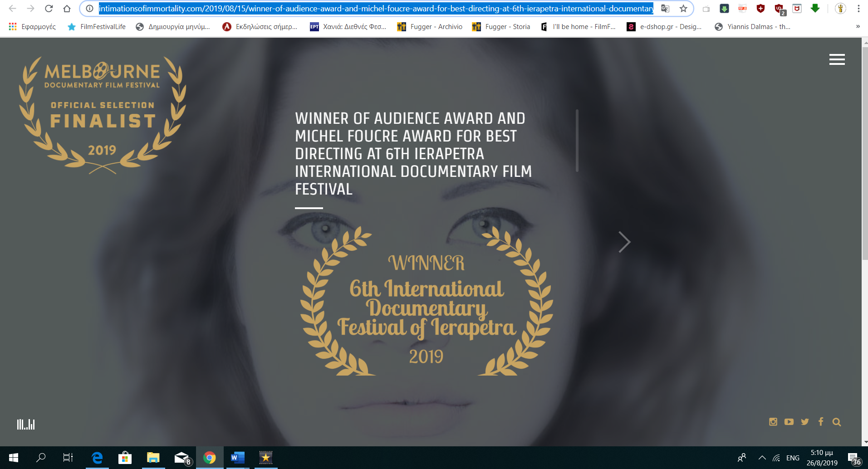Screen dimensions: 868x469
Task: Go to the browser home page
Action: [x=67, y=9]
